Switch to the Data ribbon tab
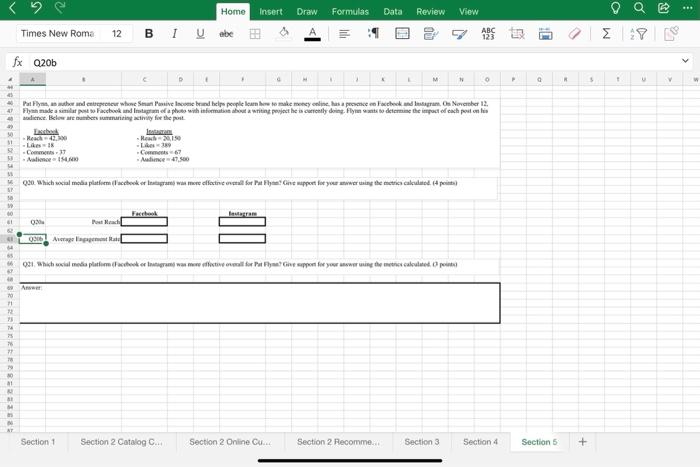The height and width of the screenshot is (467, 700). click(393, 12)
